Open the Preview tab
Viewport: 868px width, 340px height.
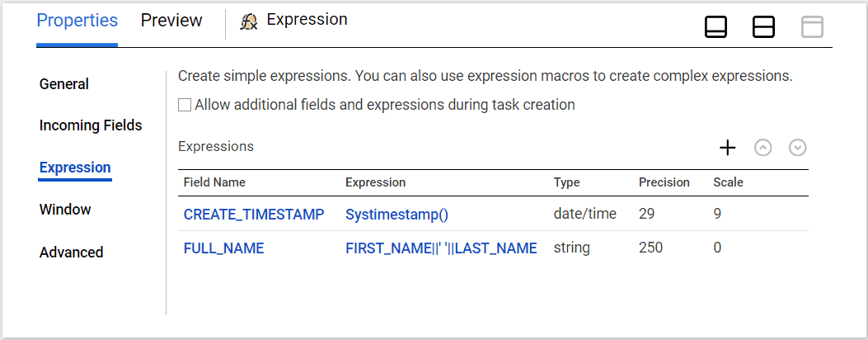tap(171, 21)
